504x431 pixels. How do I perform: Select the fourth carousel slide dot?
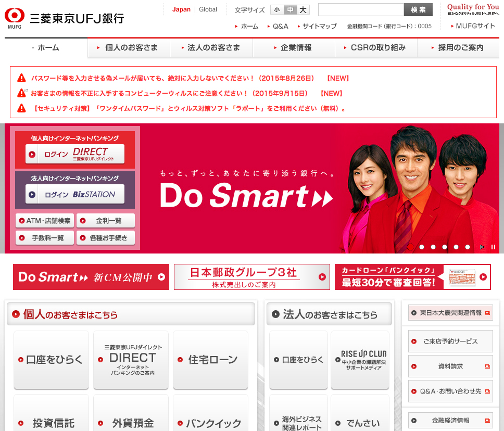coord(445,247)
